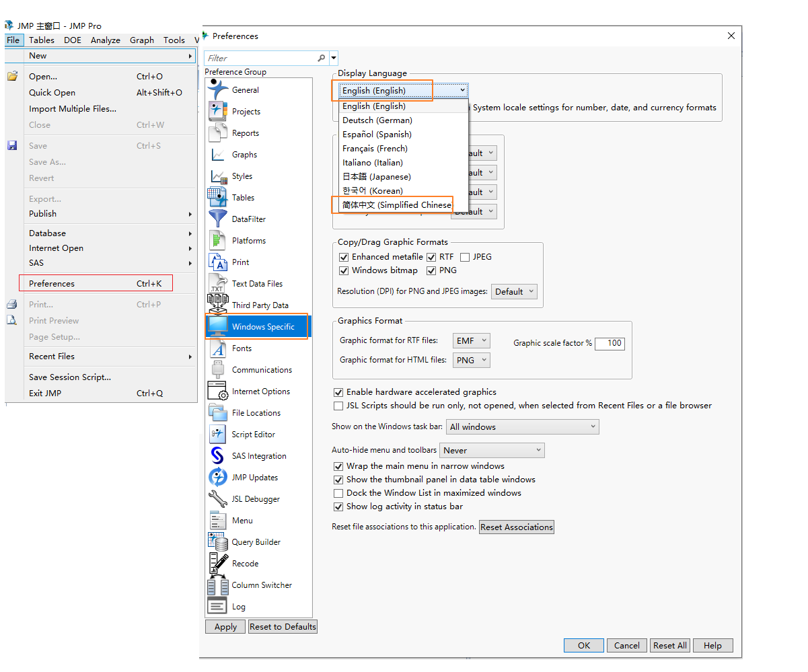Screen dimensions: 808x672
Task: Open the Menu preference icon
Action: pos(218,520)
